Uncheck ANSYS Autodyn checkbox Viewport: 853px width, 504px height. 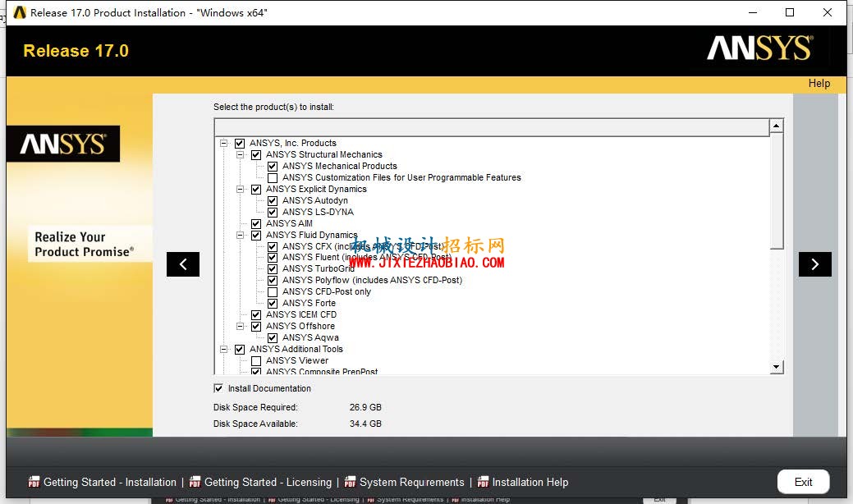pyautogui.click(x=273, y=200)
